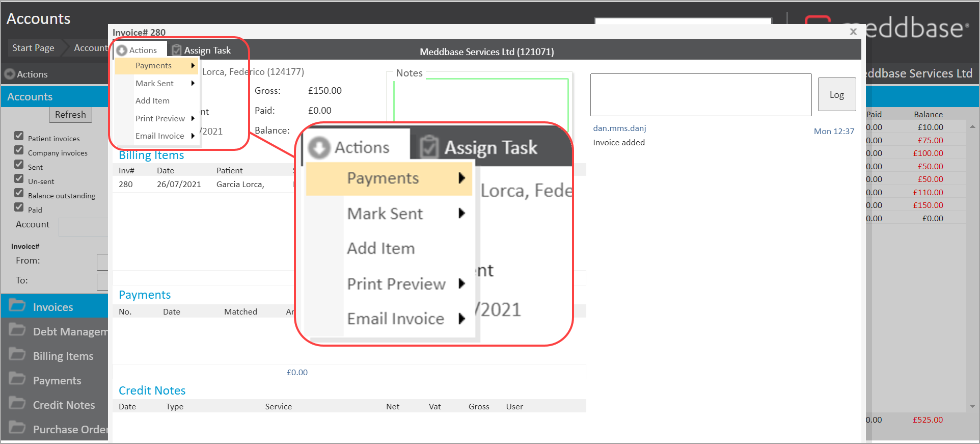Viewport: 980px width, 444px height.
Task: Open Debt Management section in sidebar
Action: (55, 331)
